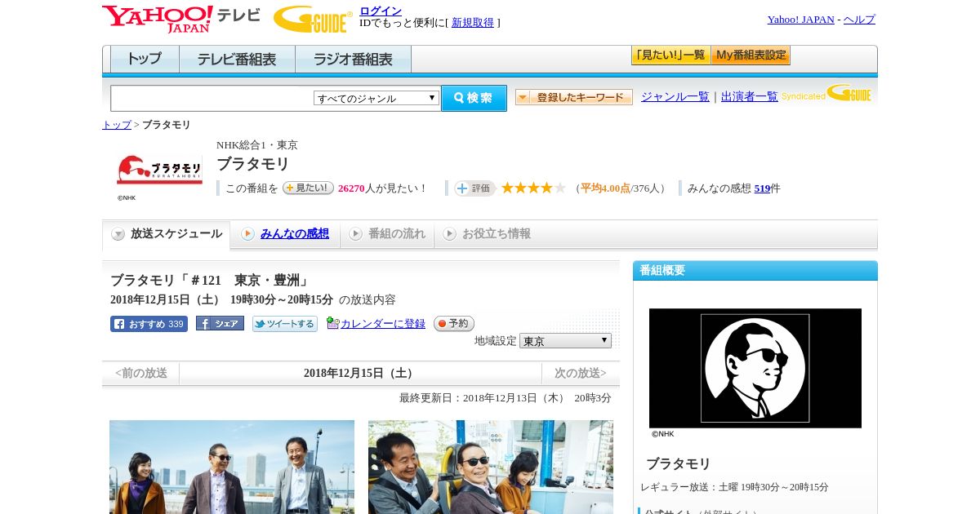This screenshot has width=980, height=514.
Task: Click the G-Guide logo in header
Action: pyautogui.click(x=313, y=19)
